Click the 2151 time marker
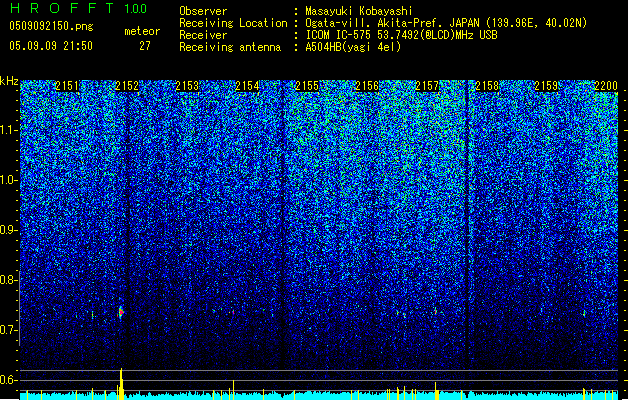The width and height of the screenshot is (629, 400). click(x=67, y=86)
